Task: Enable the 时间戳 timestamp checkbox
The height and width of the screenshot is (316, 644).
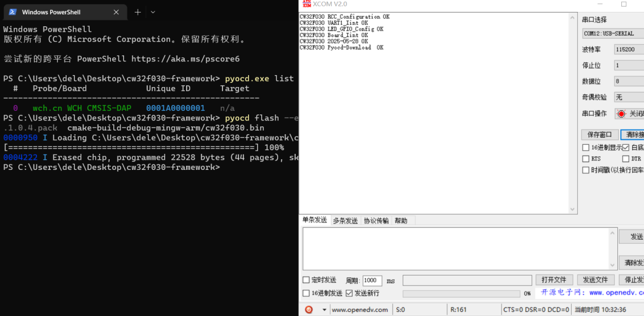Action: tap(586, 170)
